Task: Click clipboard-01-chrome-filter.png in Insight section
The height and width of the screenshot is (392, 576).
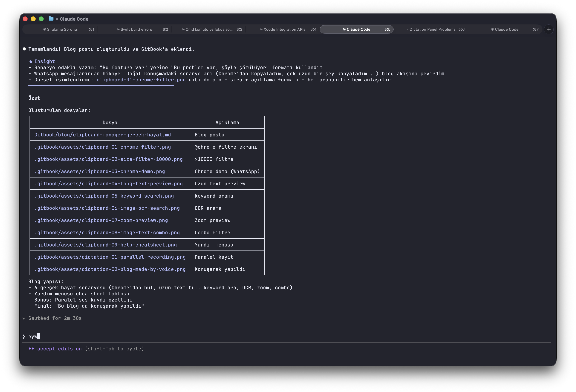Action: pos(141,80)
